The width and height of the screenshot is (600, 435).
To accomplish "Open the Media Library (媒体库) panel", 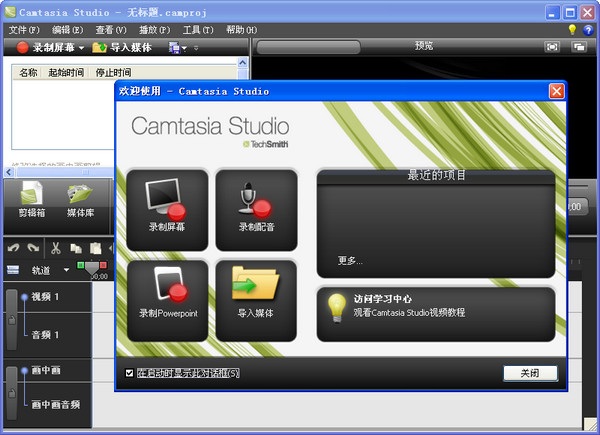I will (x=80, y=199).
